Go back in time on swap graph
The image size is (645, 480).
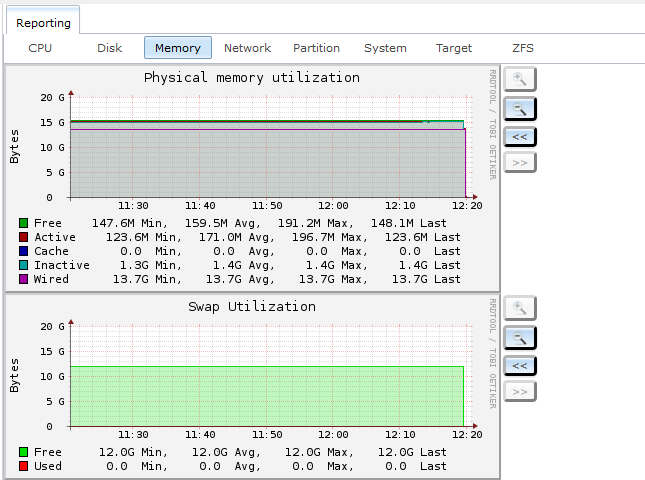520,366
